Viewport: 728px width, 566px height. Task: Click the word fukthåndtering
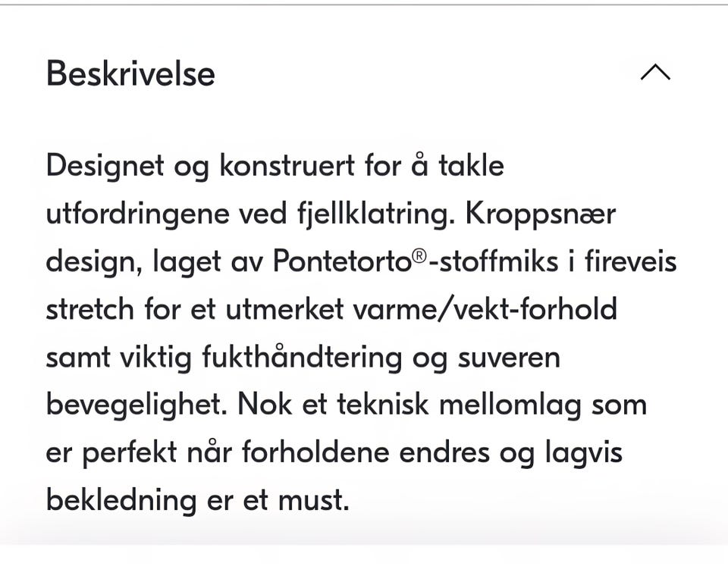point(302,358)
